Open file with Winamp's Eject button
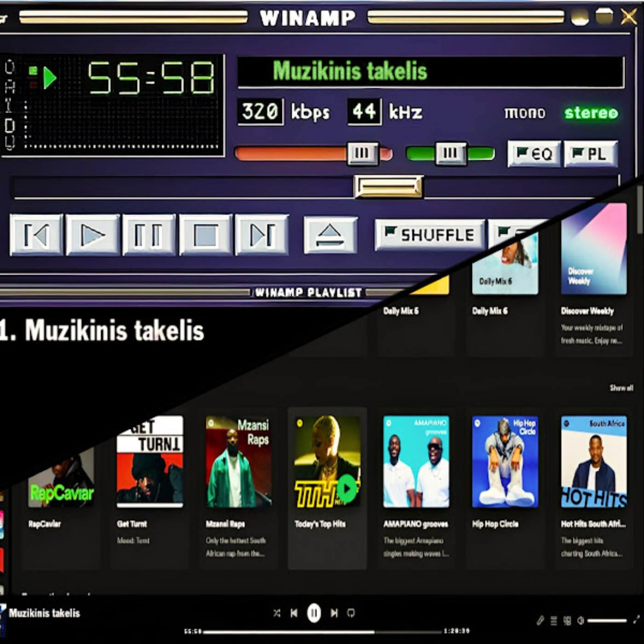This screenshot has width=644, height=644. pyautogui.click(x=330, y=235)
